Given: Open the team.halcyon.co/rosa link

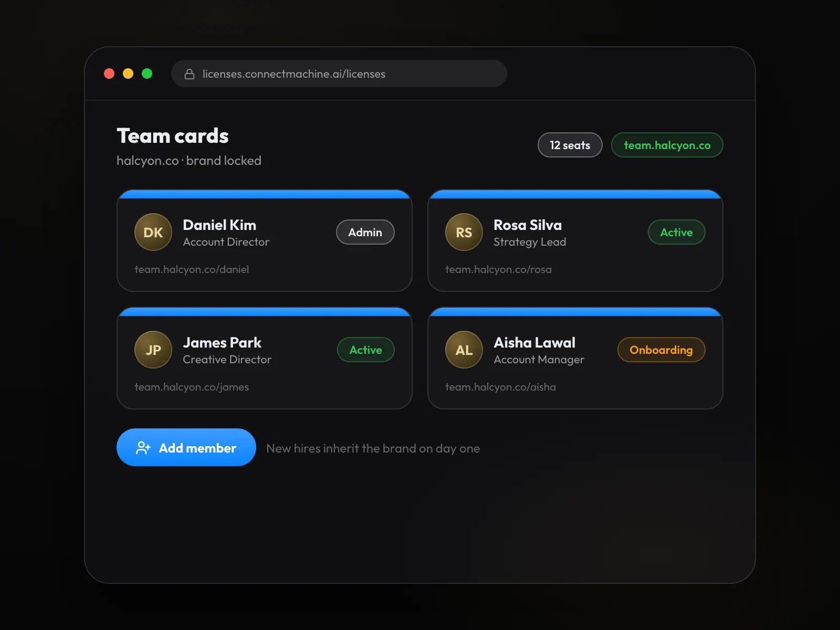Looking at the screenshot, I should pyautogui.click(x=498, y=269).
